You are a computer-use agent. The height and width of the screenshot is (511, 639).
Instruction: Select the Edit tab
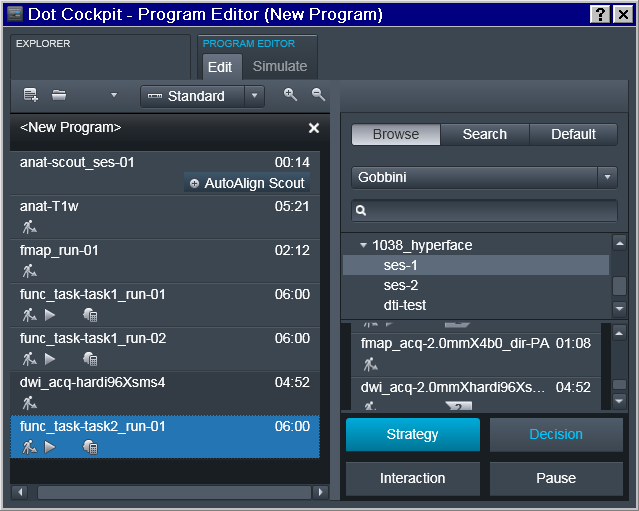(x=220, y=67)
